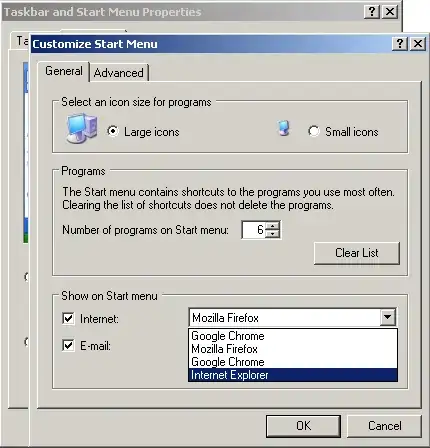Image resolution: width=430 pixels, height=448 pixels.
Task: Click the 'Number of programs on Start menu:' label
Action: (x=145, y=230)
